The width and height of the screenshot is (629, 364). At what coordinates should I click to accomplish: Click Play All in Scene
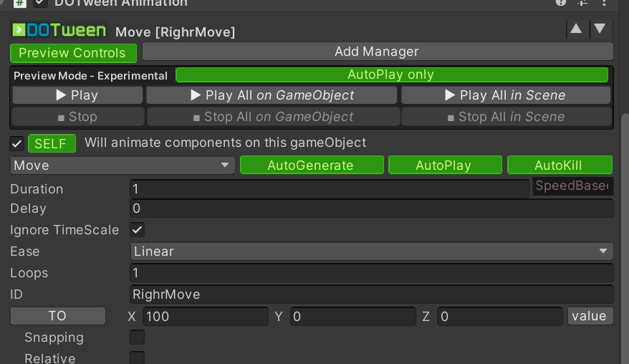(x=506, y=95)
